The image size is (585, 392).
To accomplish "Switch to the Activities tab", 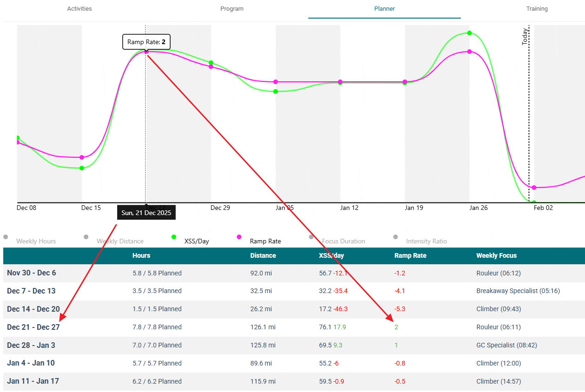I will click(80, 9).
